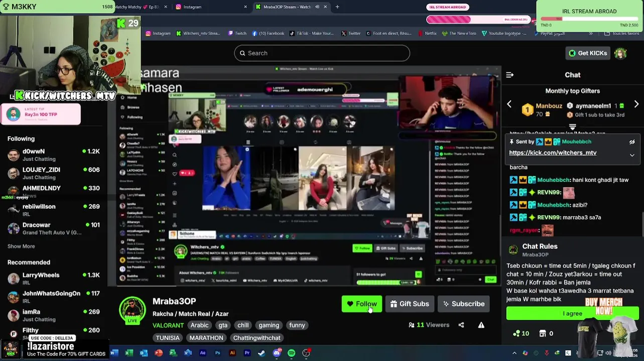Click the share stream icon
This screenshot has height=361, width=644.
coord(461,325)
